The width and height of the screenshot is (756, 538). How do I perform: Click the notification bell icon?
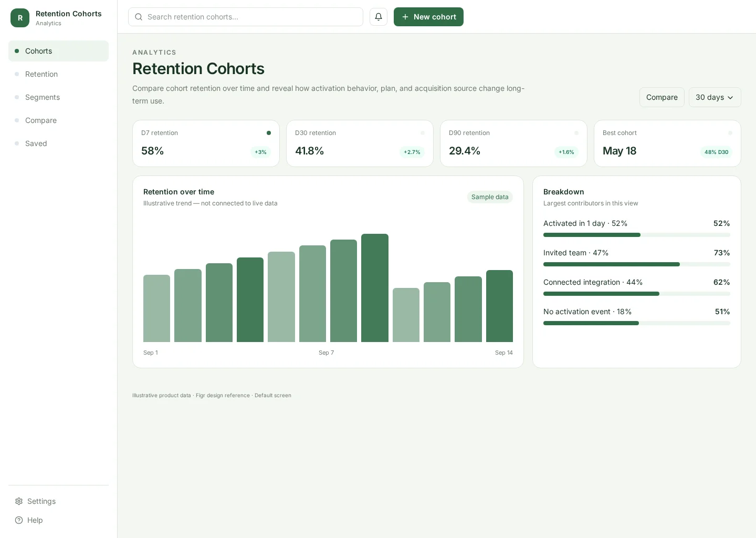379,17
